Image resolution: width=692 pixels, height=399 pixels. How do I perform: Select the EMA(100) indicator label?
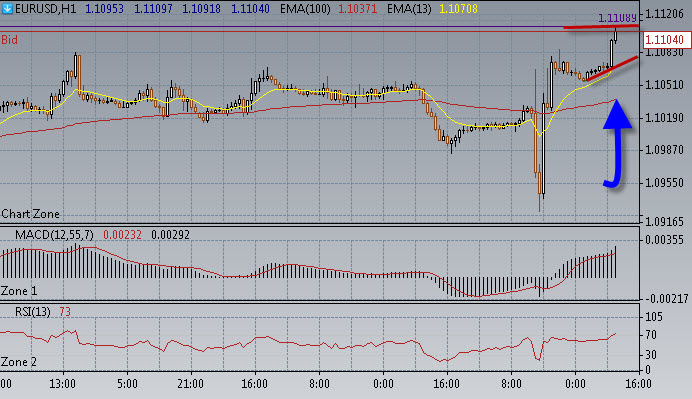[x=305, y=9]
